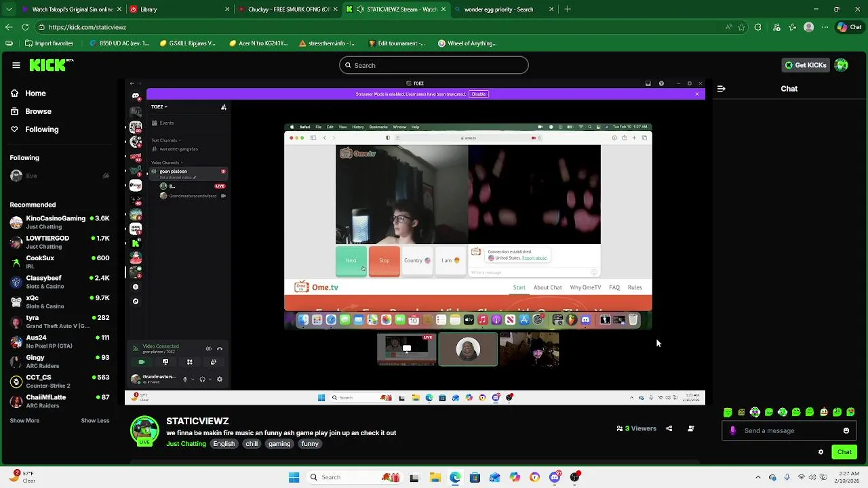Click the STATICVIEWZ streamer avatar
The width and height of the screenshot is (868, 488).
144,430
